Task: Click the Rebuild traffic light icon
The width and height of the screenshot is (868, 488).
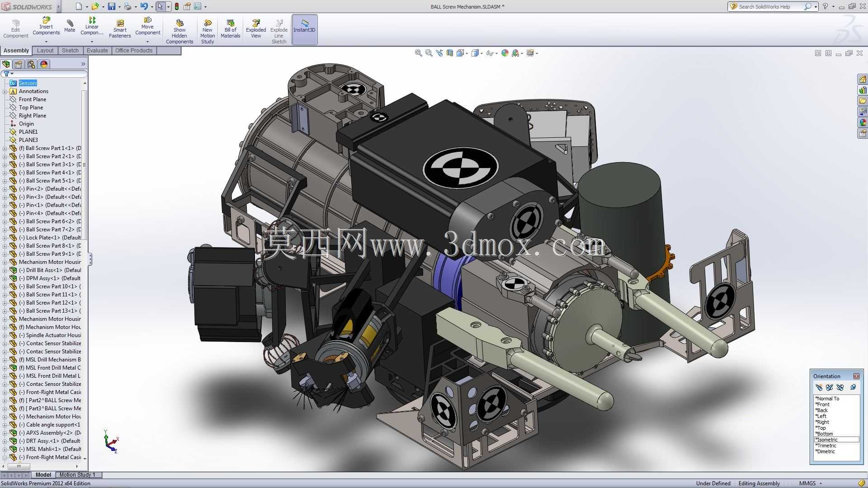Action: 177,6
